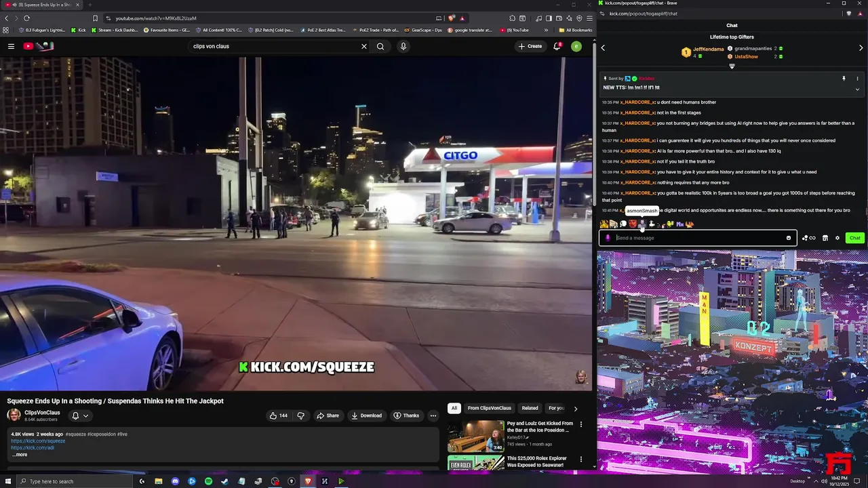The image size is (868, 488).
Task: Reveal more filter chips with right chevron
Action: click(576, 409)
